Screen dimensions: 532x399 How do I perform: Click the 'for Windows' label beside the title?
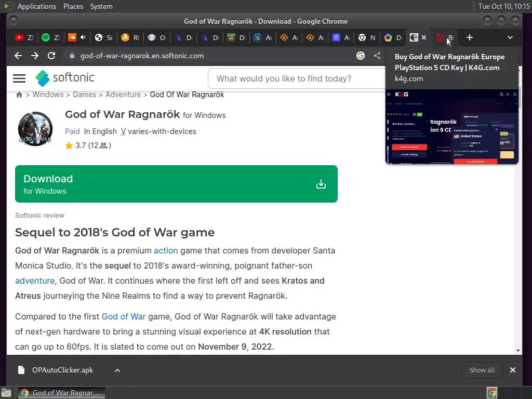[204, 115]
